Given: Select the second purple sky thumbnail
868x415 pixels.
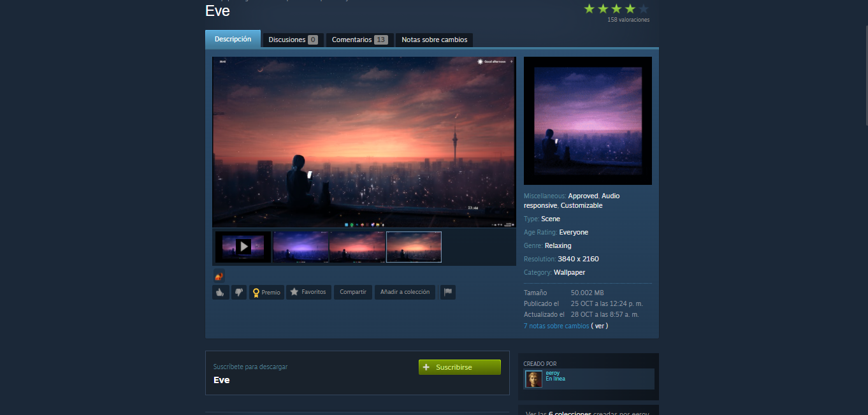Looking at the screenshot, I should coord(301,247).
